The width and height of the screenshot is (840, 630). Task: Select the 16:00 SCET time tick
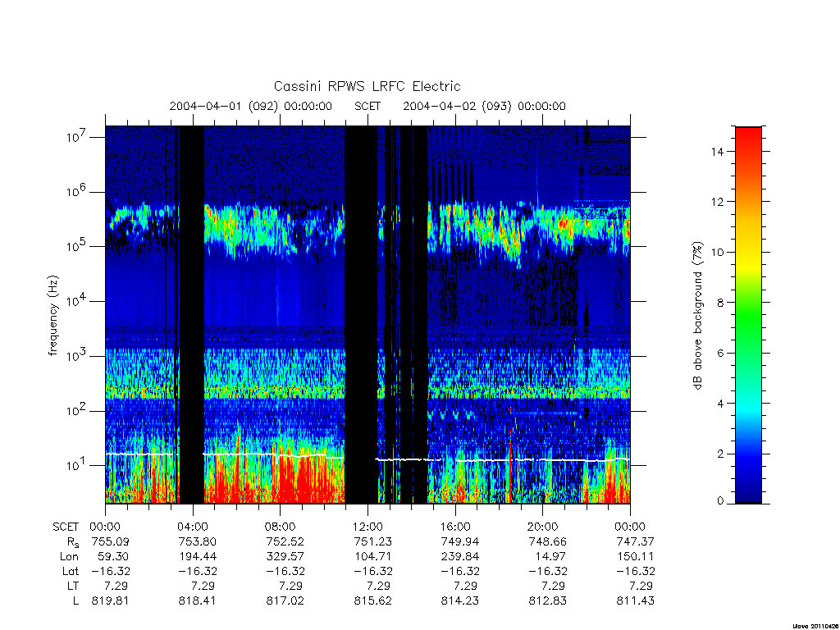click(455, 527)
